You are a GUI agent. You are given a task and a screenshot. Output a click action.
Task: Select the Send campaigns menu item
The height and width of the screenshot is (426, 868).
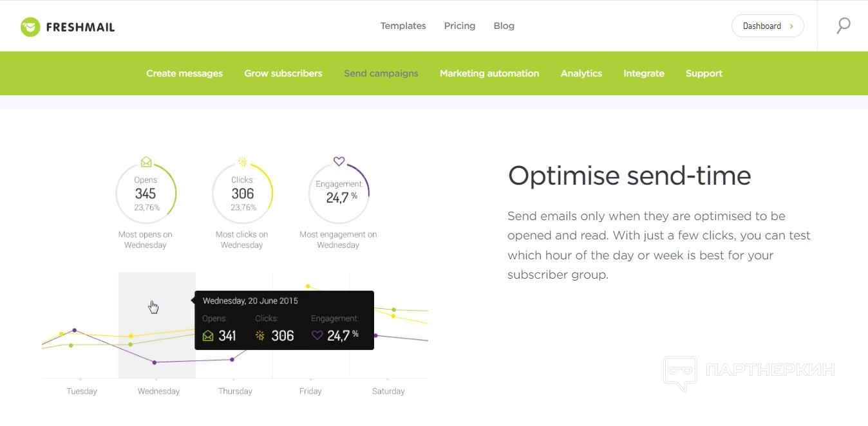381,73
